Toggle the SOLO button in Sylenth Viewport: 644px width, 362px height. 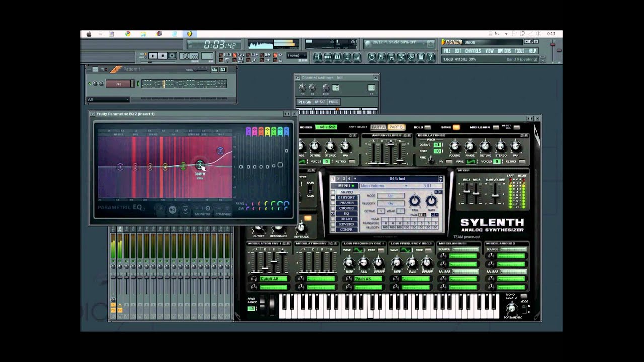pyautogui.click(x=427, y=127)
